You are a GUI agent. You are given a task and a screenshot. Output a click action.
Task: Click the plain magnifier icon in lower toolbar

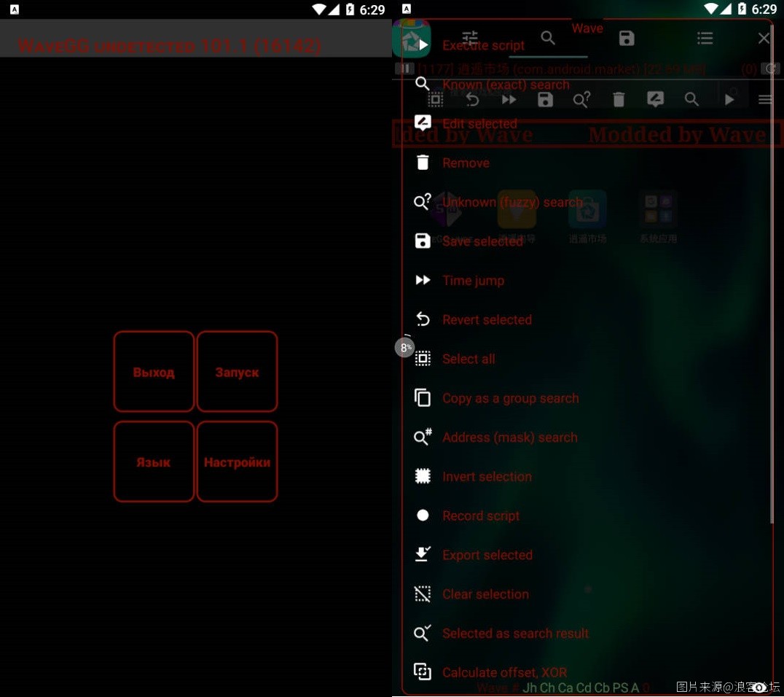click(x=692, y=100)
